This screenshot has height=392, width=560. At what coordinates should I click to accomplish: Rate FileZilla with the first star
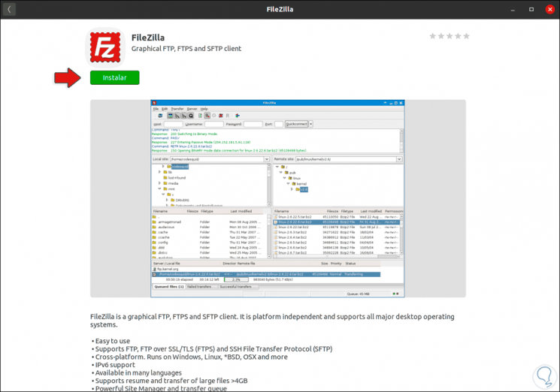click(432, 36)
